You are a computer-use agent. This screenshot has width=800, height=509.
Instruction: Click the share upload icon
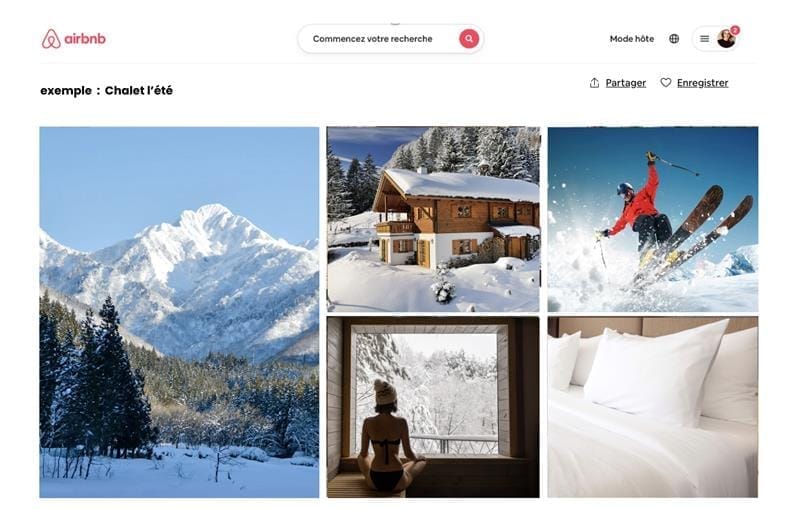tap(594, 83)
